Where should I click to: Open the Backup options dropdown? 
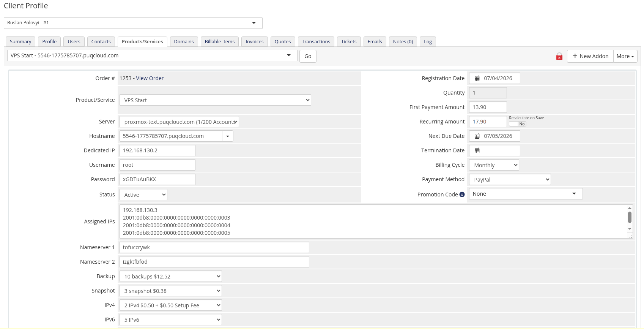coord(170,277)
